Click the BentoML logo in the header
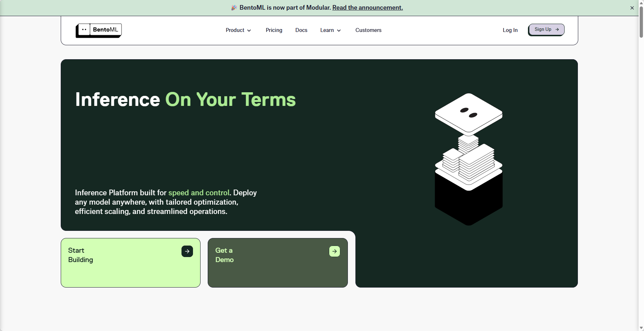This screenshot has height=331, width=644. pyautogui.click(x=98, y=31)
